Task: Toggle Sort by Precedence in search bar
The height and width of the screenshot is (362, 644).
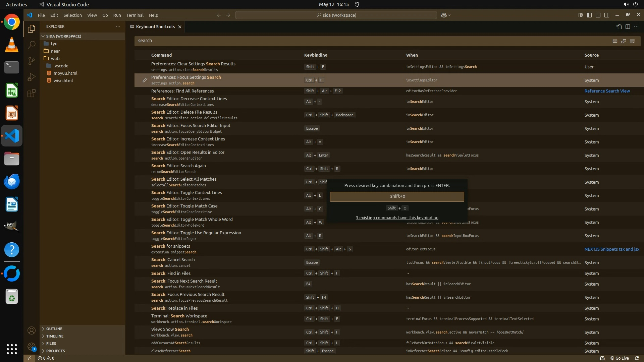Action: pos(624,41)
